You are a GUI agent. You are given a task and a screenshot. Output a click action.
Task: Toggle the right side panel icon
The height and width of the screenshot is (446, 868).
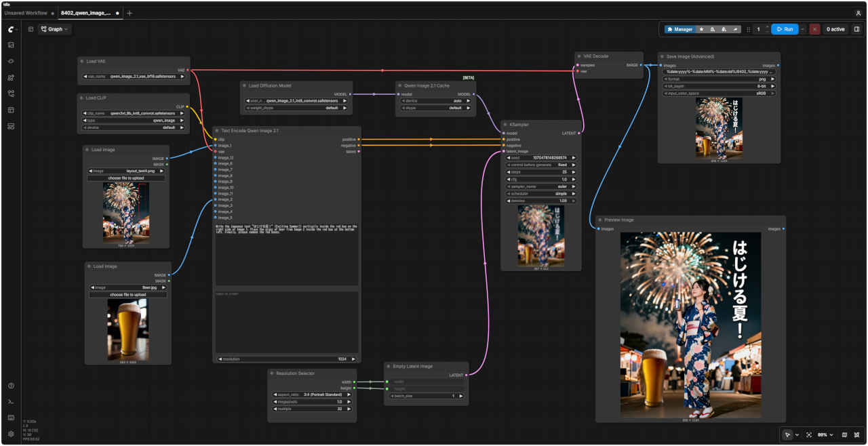click(856, 29)
